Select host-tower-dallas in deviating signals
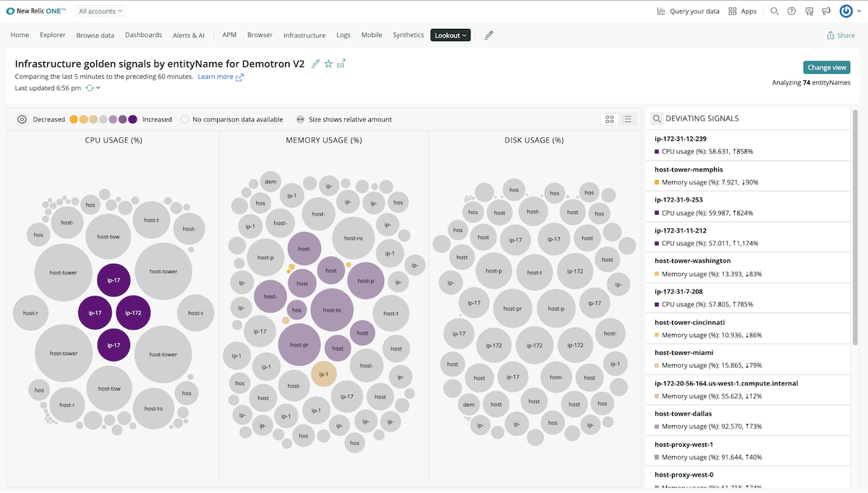 point(748,420)
